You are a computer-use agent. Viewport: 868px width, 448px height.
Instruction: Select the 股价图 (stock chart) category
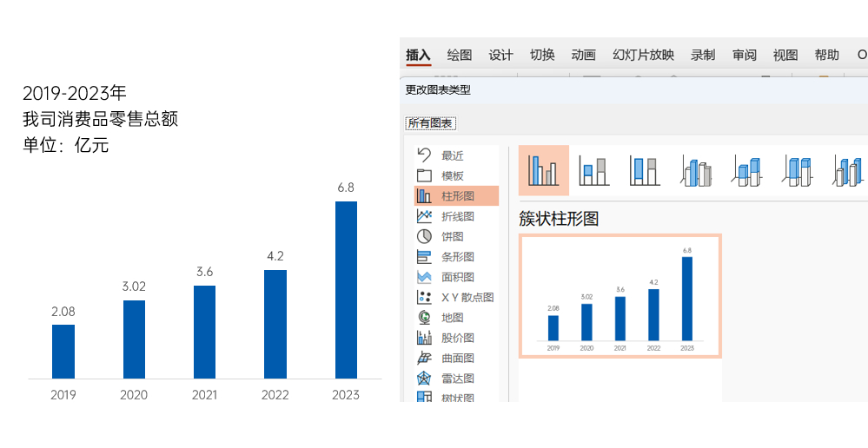click(x=457, y=338)
